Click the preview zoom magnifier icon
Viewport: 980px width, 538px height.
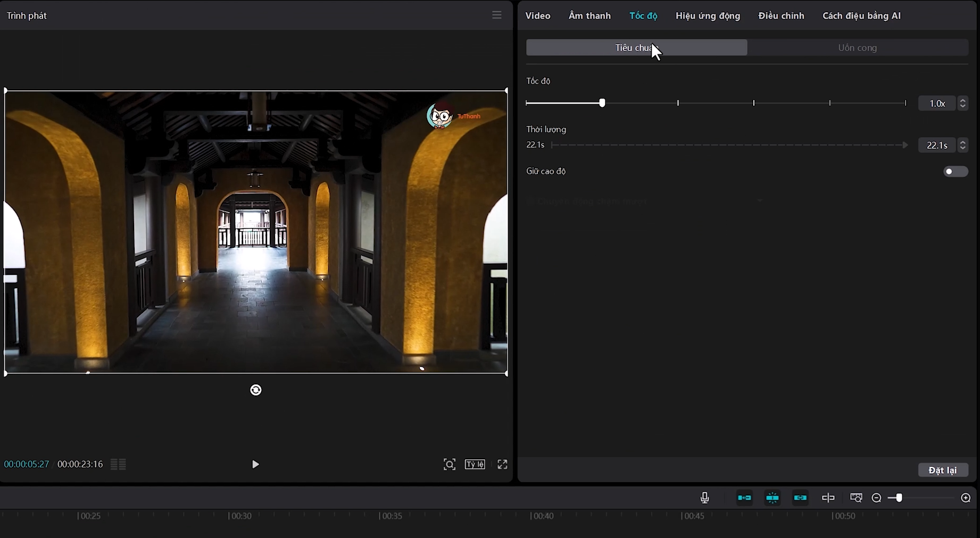tap(449, 464)
